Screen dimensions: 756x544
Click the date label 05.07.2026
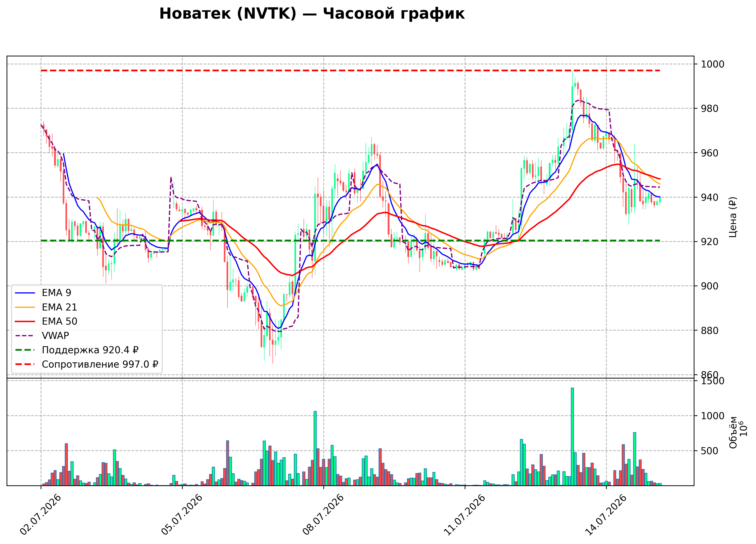(x=182, y=515)
